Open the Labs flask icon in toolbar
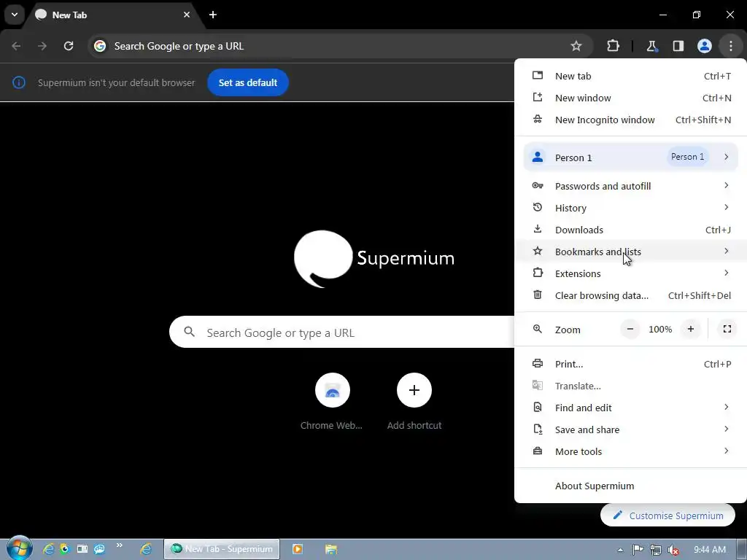 coord(651,46)
